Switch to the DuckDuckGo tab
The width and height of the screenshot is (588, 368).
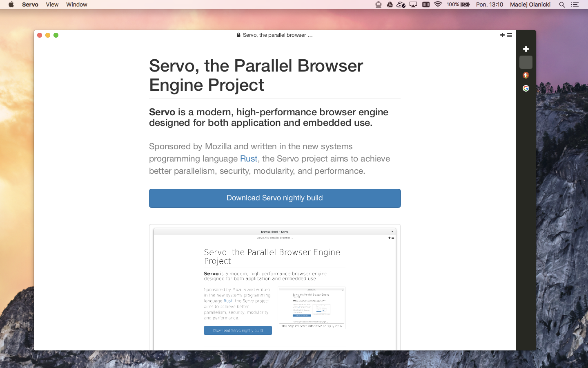[526, 75]
